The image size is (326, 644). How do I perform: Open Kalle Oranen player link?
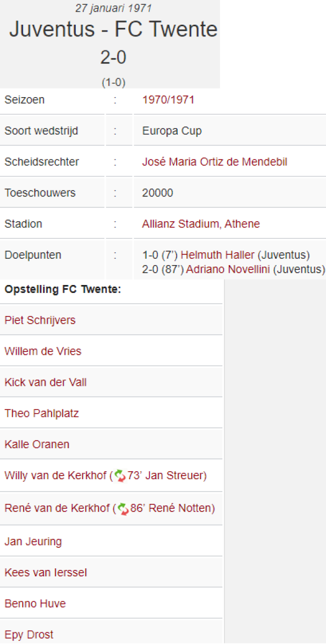37,445
